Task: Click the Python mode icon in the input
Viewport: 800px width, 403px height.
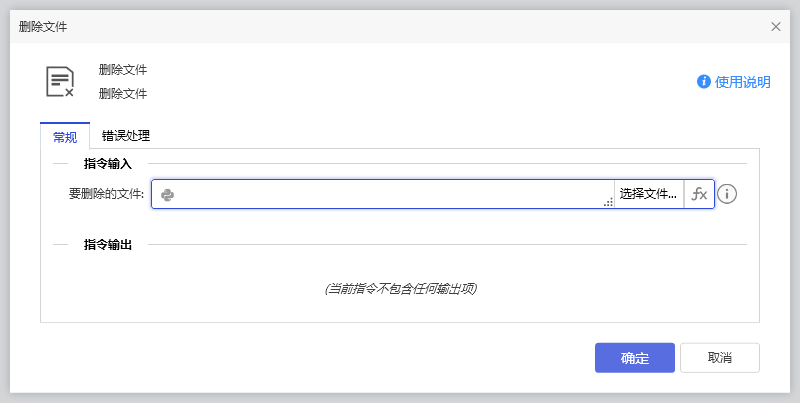Action: pyautogui.click(x=168, y=194)
